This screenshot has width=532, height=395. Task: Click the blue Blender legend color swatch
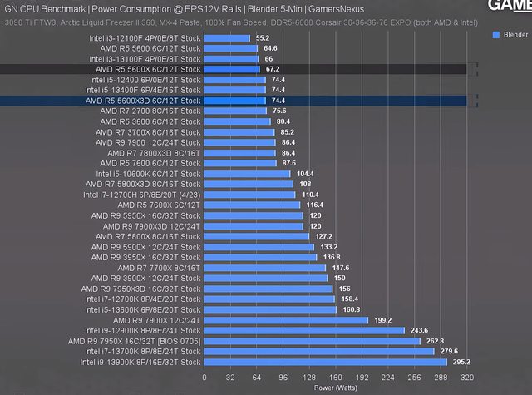point(495,35)
